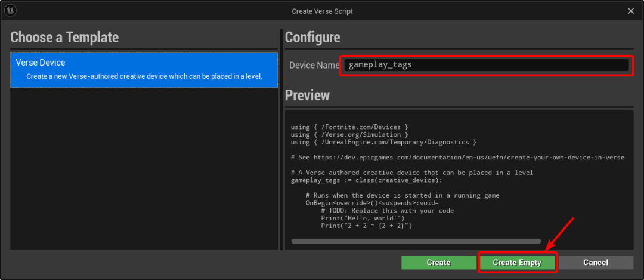Click the 'Configure' heading

[x=312, y=38]
